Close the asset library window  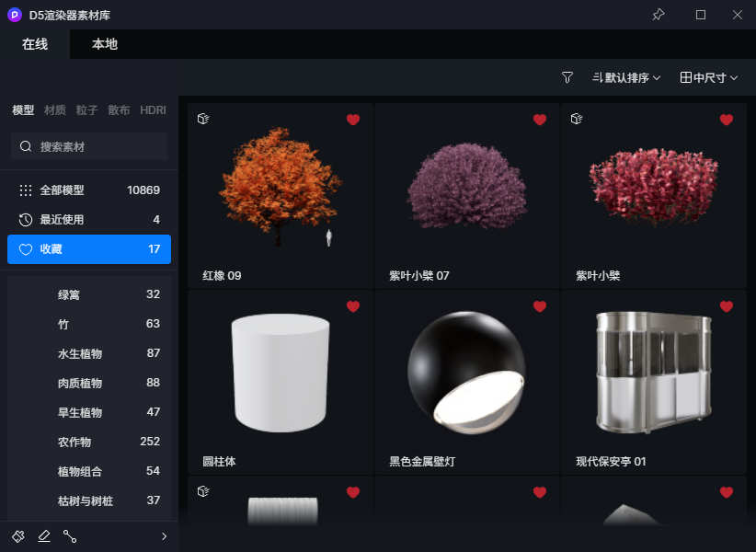tap(738, 15)
